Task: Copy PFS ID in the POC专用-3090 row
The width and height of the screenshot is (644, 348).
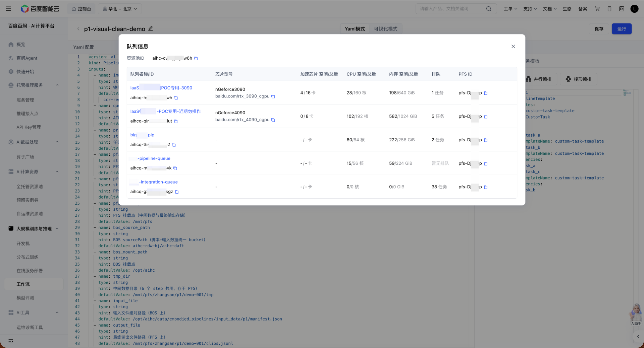Action: pyautogui.click(x=485, y=93)
